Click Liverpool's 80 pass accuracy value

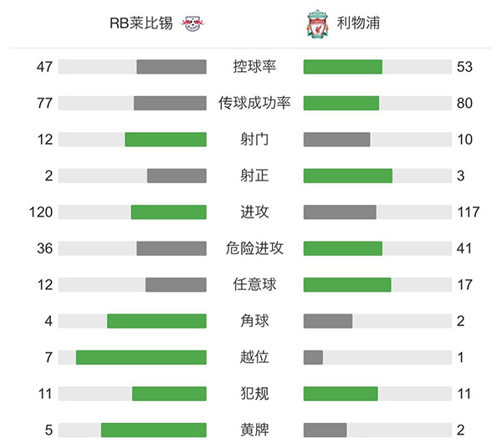coord(464,103)
